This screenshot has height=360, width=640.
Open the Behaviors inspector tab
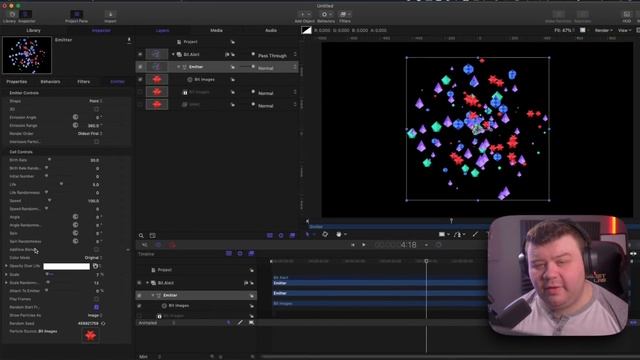(51, 82)
